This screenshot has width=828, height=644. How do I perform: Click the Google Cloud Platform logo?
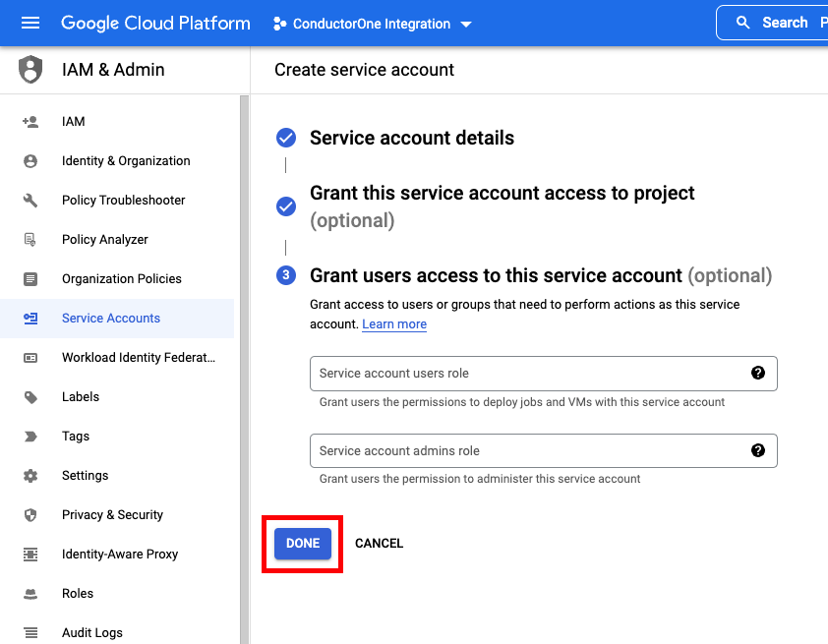coord(155,24)
